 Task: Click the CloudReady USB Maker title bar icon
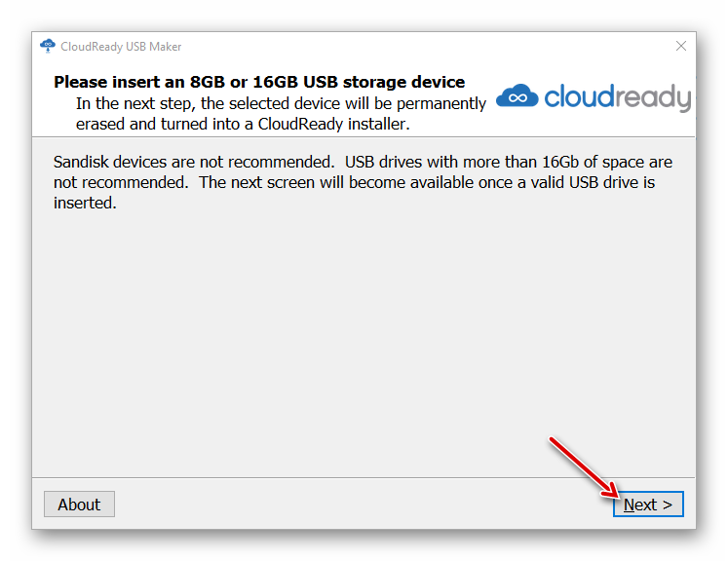[48, 46]
